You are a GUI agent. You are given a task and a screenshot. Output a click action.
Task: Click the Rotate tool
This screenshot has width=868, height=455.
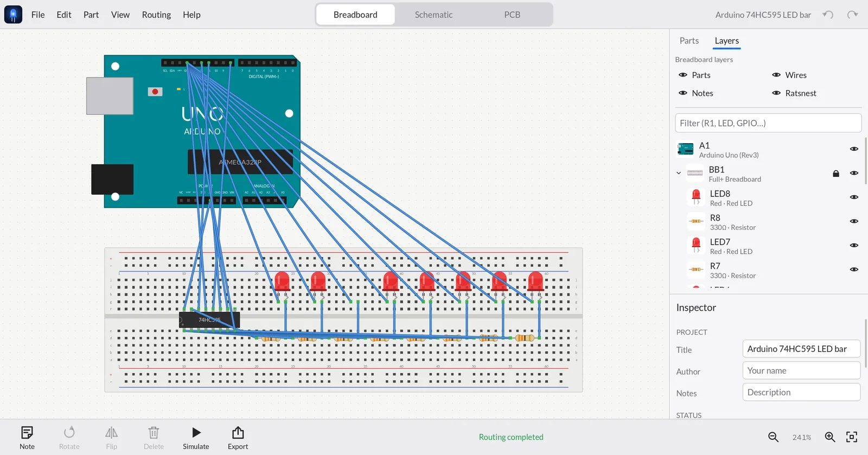pyautogui.click(x=69, y=438)
